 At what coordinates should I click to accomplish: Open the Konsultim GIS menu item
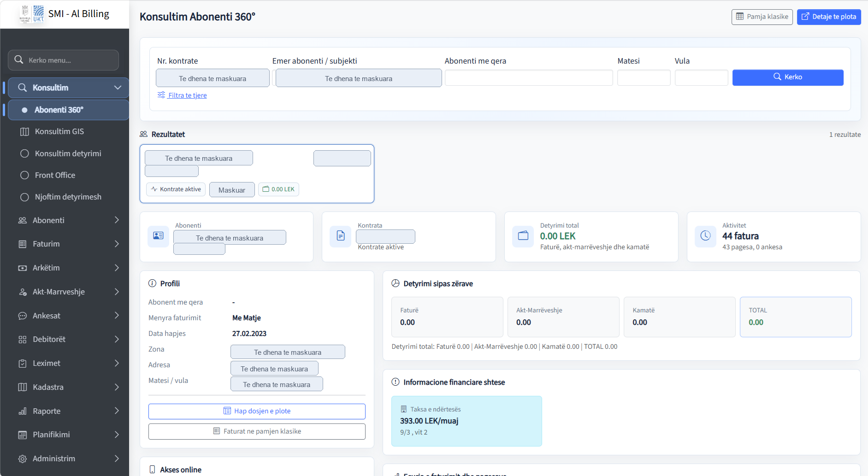[68, 131]
